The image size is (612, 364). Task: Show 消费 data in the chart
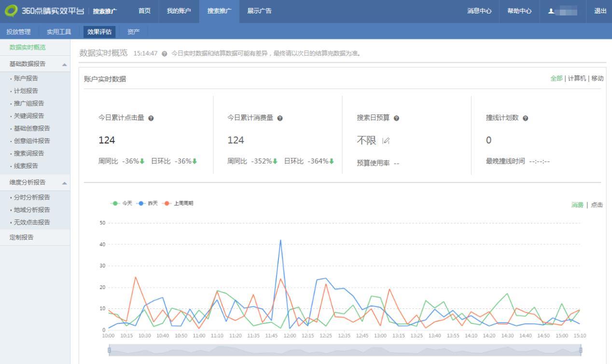tap(577, 205)
